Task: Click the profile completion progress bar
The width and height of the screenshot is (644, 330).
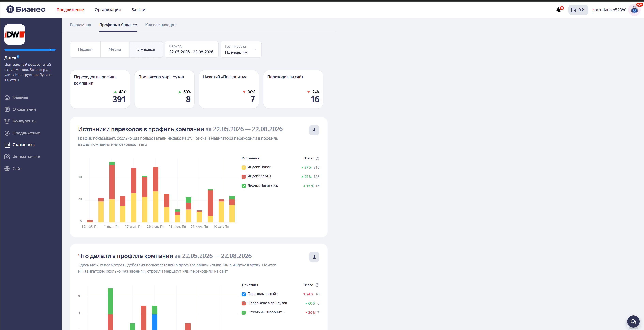Action: [30, 50]
